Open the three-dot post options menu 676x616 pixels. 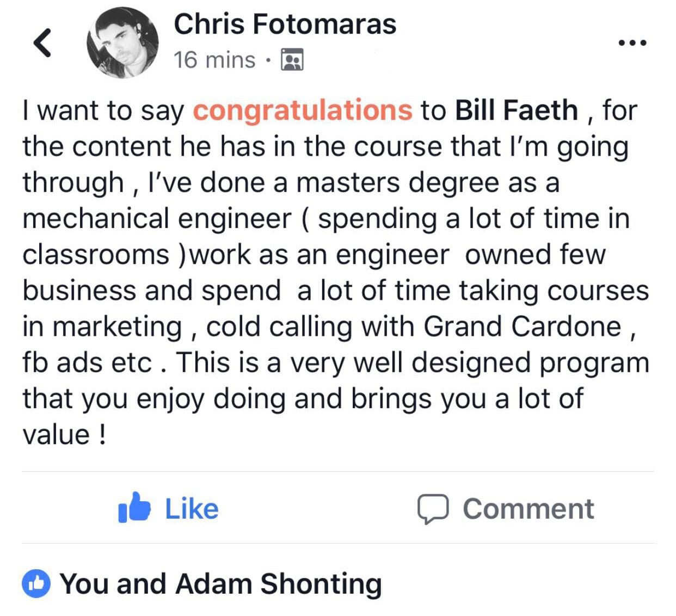click(x=633, y=42)
